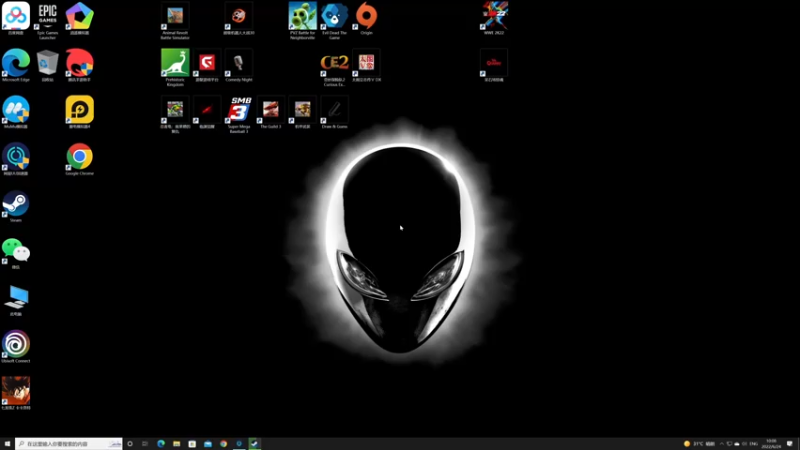The image size is (800, 450).
Task: Open the red G logo Gigabyte shortcut
Action: coord(207,65)
